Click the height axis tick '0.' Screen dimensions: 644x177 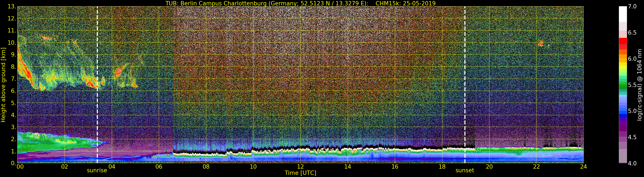[x=13, y=163]
